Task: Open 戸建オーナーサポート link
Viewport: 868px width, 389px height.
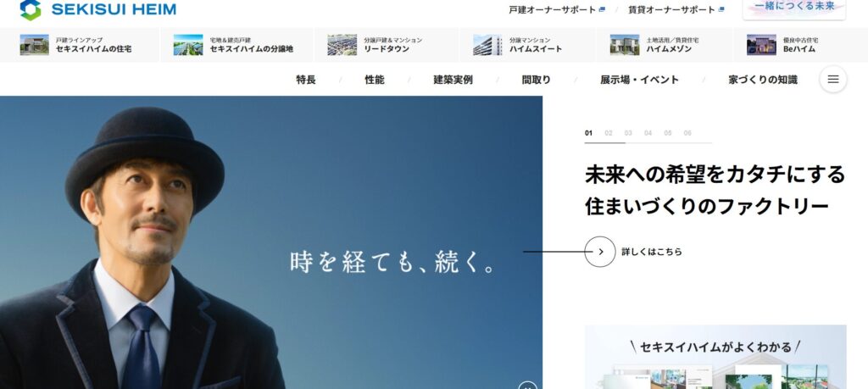Action: (x=553, y=9)
